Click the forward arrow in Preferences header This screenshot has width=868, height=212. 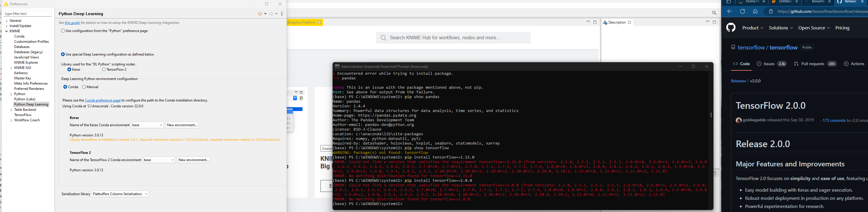271,14
